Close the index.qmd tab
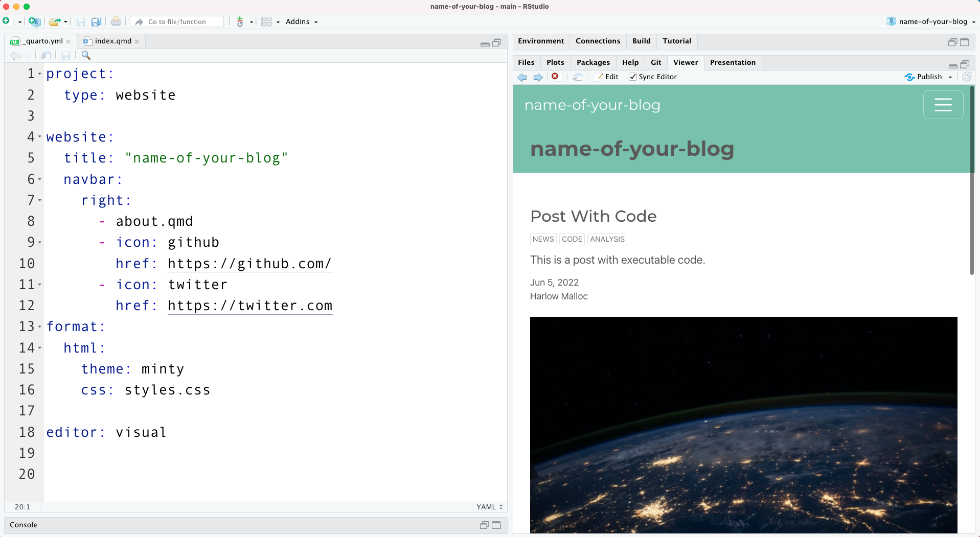Viewport: 980px width, 537px height. [x=137, y=41]
